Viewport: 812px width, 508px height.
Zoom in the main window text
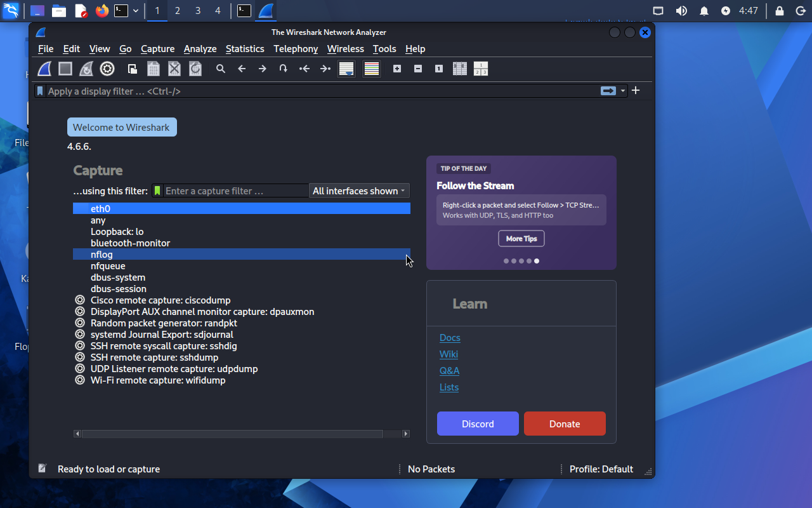[x=397, y=69]
